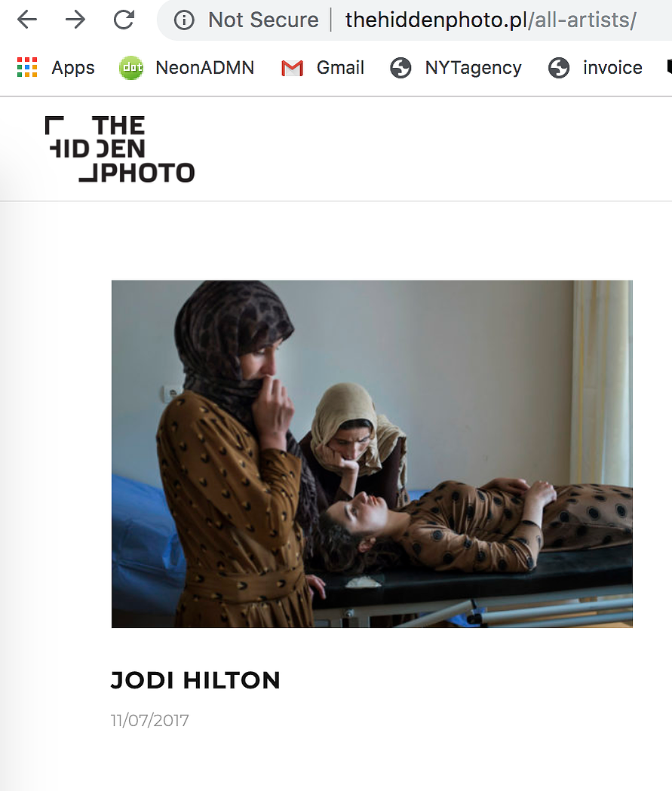Open the JODI HILTON artist title
The width and height of the screenshot is (672, 791).
[x=195, y=680]
